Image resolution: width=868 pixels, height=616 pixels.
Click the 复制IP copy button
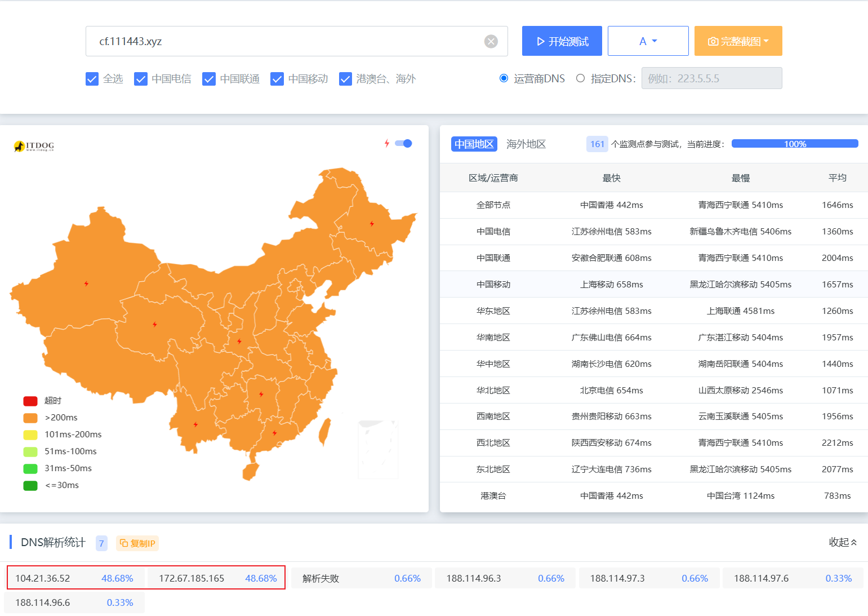[x=137, y=543]
